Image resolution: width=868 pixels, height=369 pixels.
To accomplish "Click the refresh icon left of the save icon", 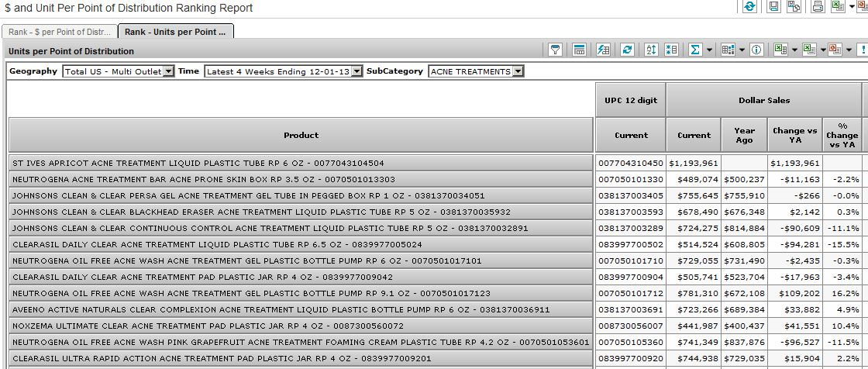I will click(x=749, y=7).
